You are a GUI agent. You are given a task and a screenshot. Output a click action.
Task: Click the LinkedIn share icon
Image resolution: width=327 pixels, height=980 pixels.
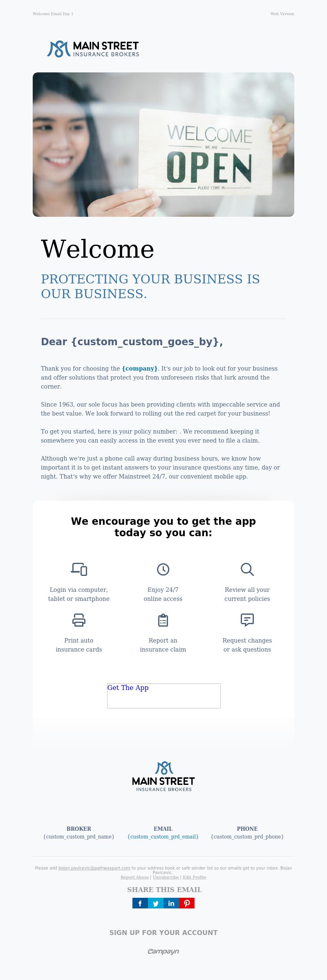click(x=171, y=903)
